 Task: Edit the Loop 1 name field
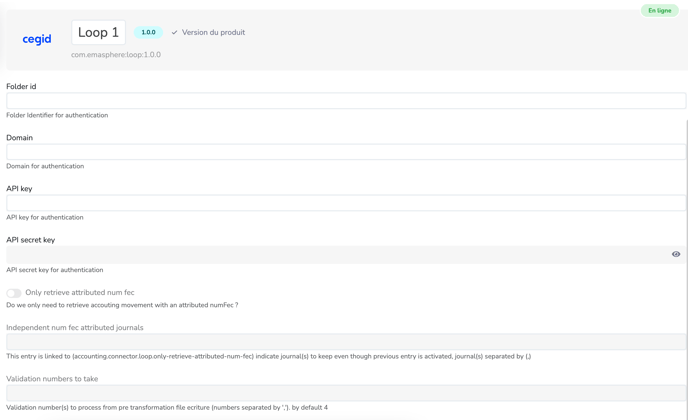coord(98,32)
